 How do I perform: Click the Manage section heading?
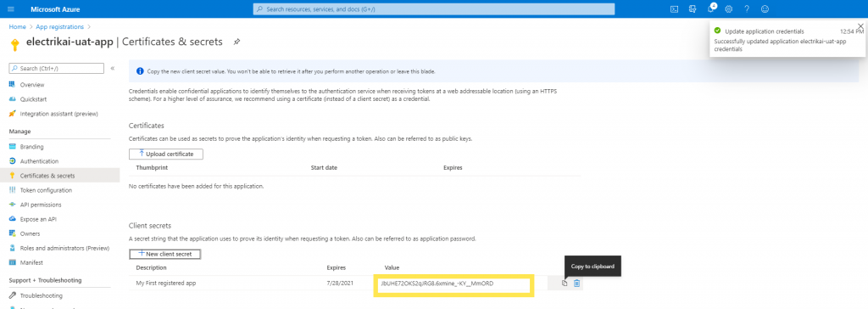click(x=20, y=132)
